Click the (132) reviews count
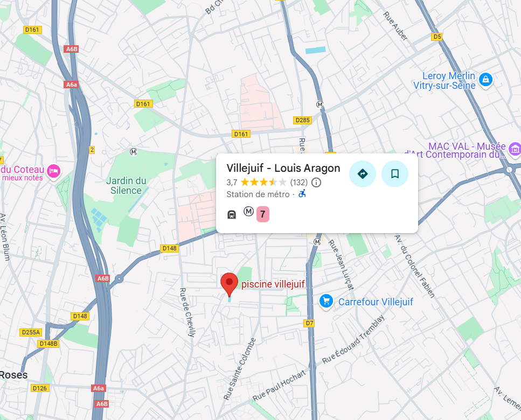Screen dimensions: 521x420 [x=298, y=183]
